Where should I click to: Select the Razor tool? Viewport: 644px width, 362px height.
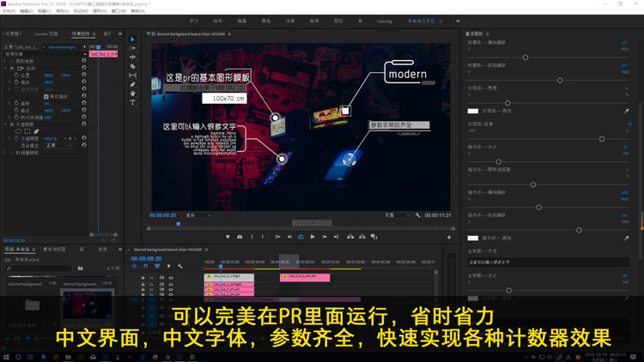pyautogui.click(x=132, y=67)
